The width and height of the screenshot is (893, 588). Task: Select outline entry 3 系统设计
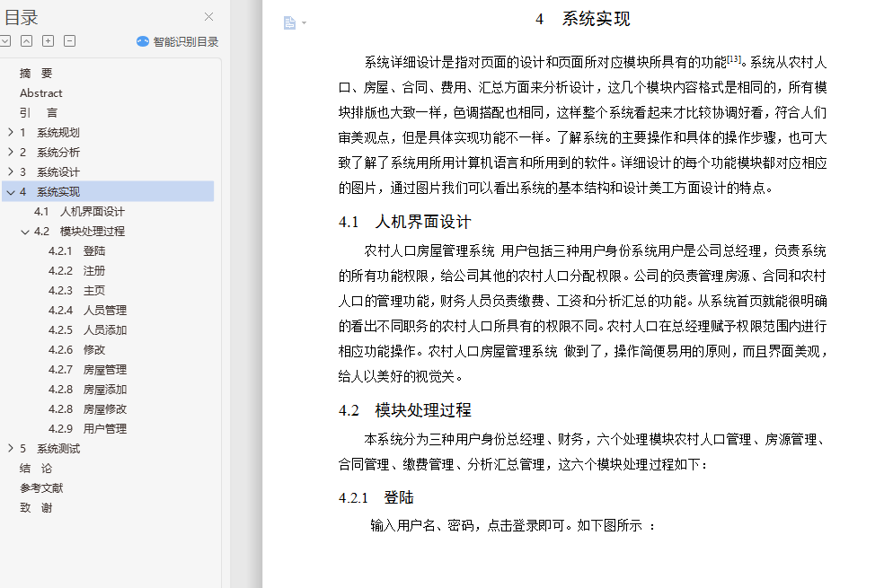(49, 171)
